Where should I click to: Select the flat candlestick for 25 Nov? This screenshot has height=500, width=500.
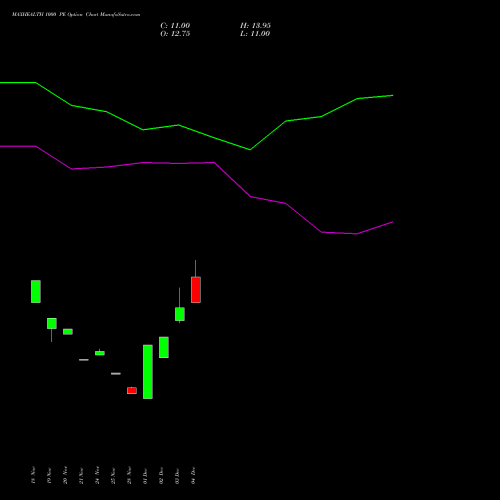click(116, 374)
